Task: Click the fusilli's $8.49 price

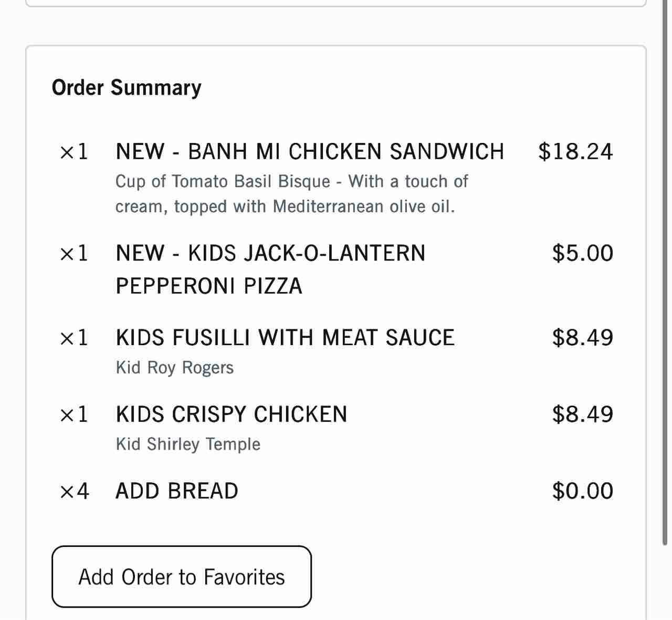Action: pos(582,337)
